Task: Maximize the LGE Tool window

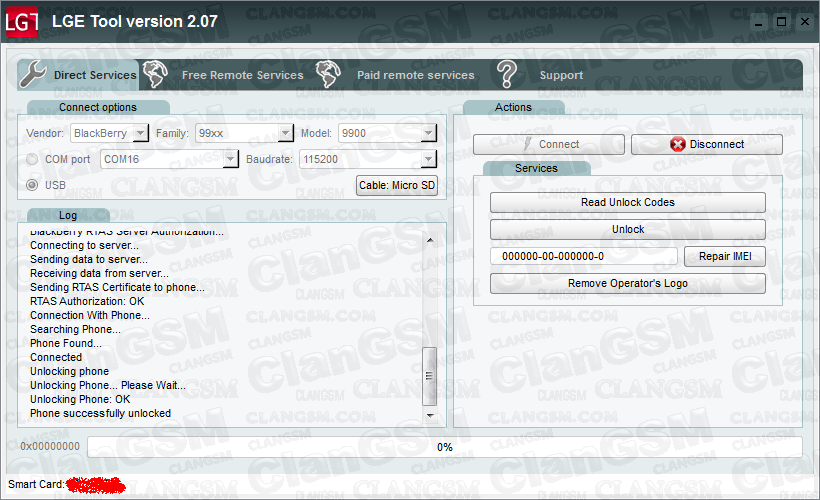Action: click(781, 22)
